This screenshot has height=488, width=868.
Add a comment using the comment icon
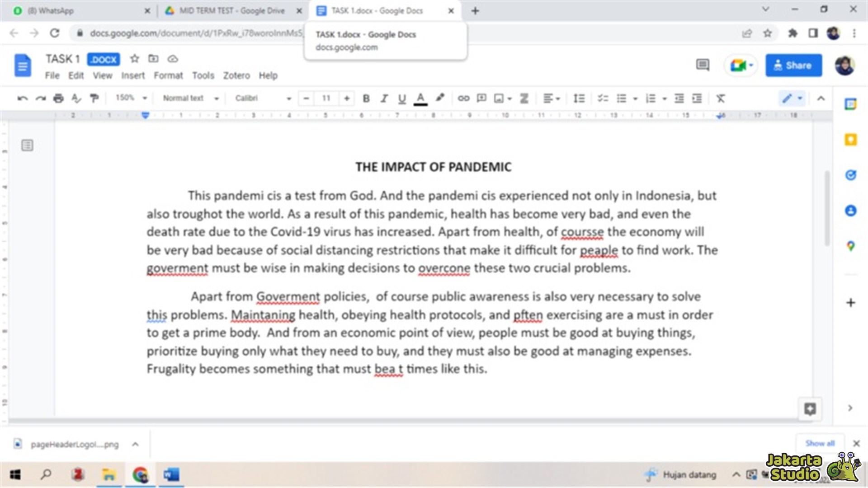click(x=481, y=98)
